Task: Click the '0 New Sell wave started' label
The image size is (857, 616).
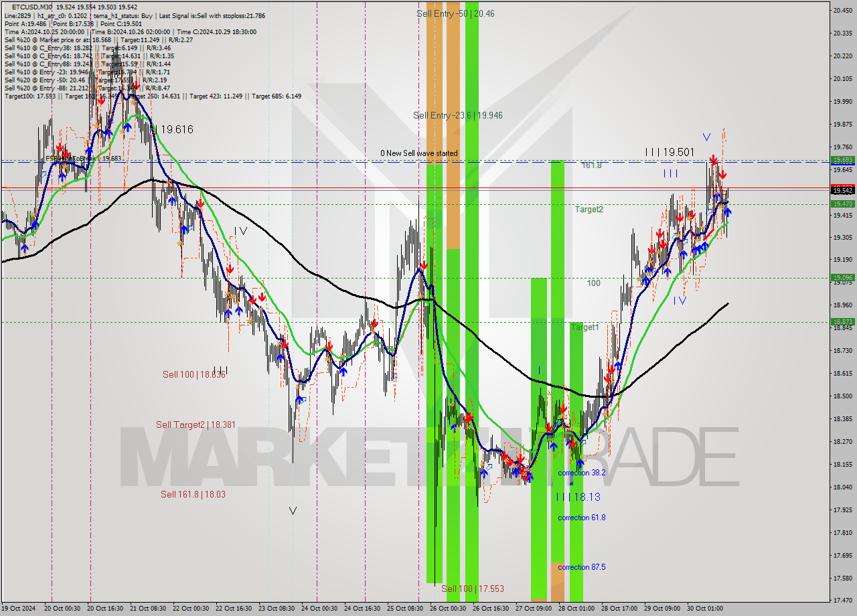Action: [x=419, y=153]
